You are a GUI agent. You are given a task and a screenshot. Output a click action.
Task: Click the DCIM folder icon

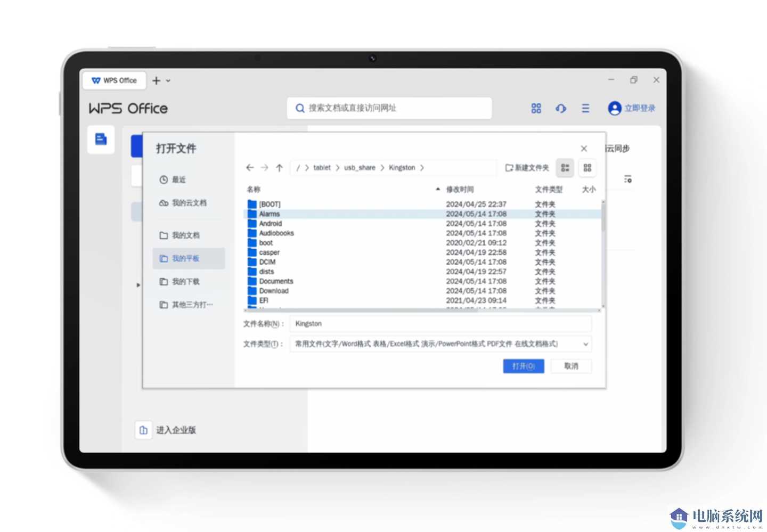(252, 262)
